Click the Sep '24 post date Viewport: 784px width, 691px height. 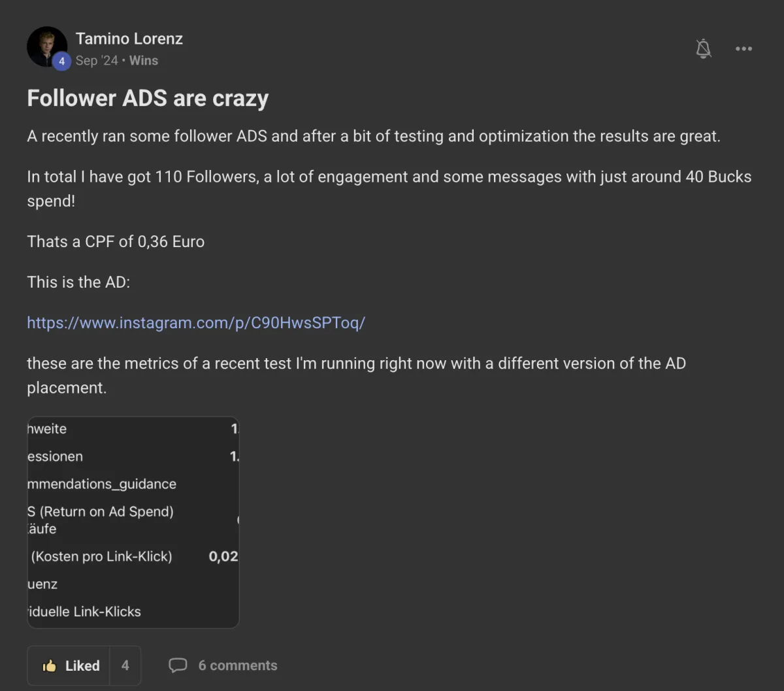point(97,60)
